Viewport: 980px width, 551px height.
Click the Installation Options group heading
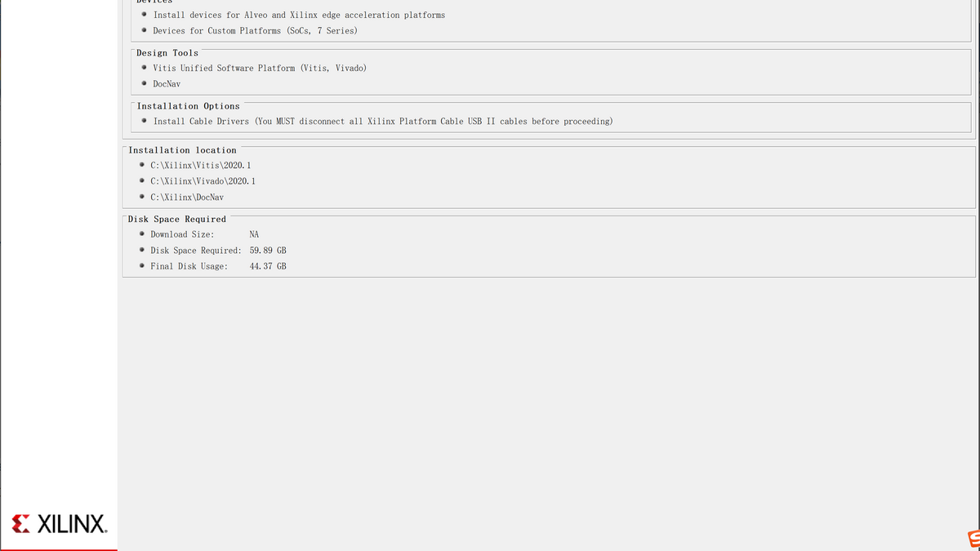[189, 106]
